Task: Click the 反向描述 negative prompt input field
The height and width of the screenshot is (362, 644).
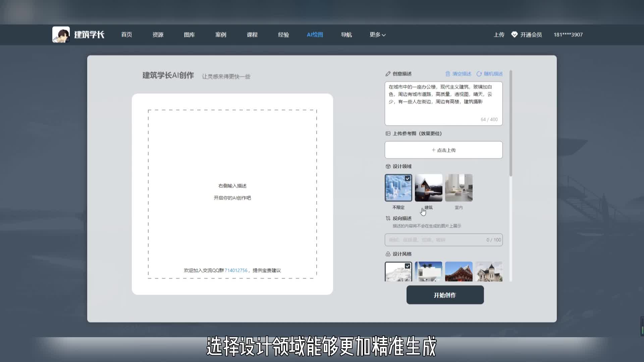Action: coord(436,240)
